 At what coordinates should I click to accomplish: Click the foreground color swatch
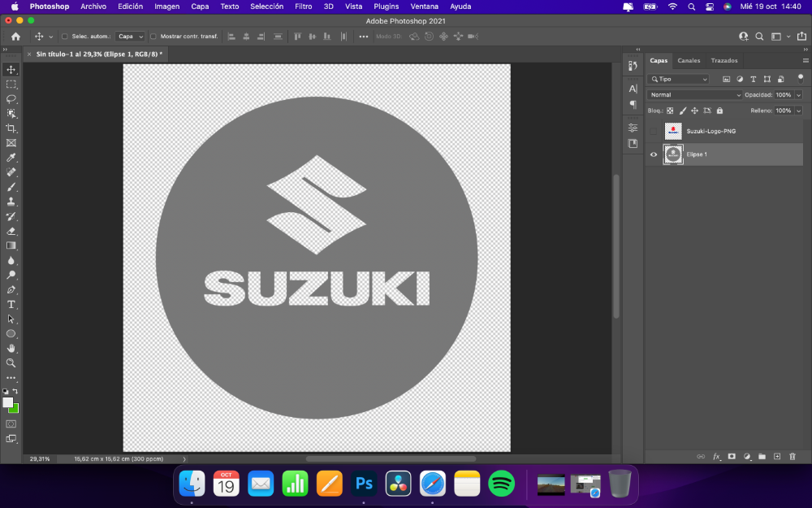7,403
